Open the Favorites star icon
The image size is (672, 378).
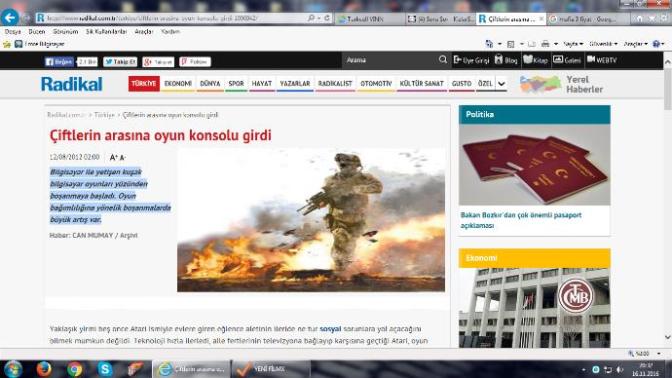tap(6, 44)
